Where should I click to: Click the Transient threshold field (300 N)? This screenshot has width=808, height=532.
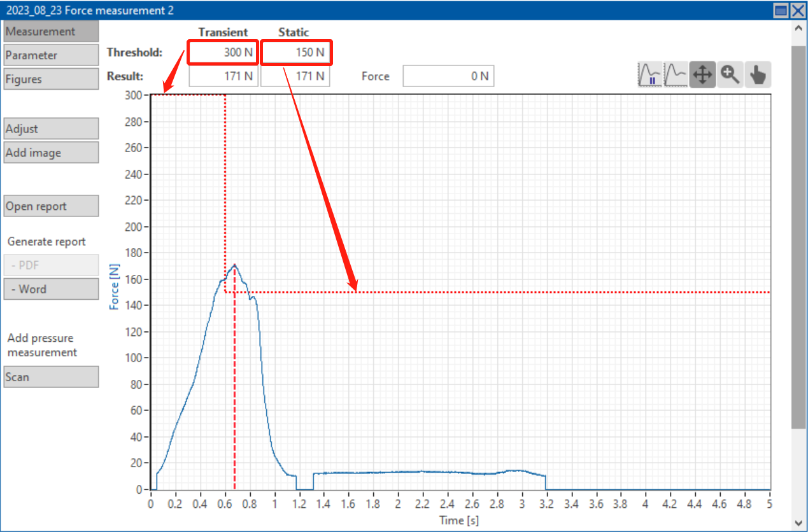(x=223, y=52)
